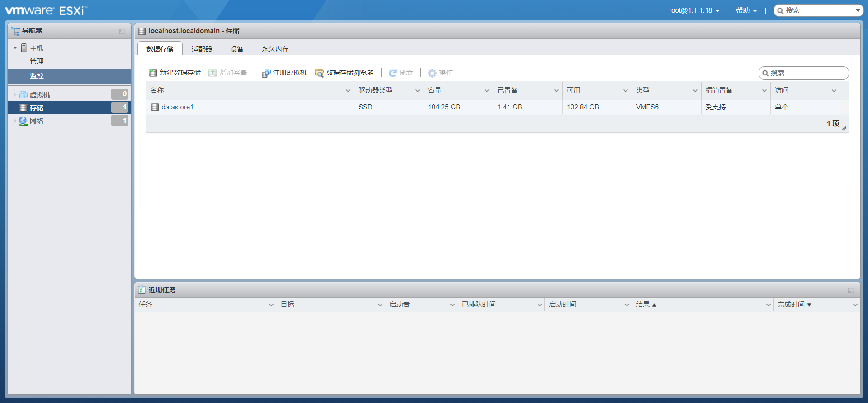Open the Help (帮助) dropdown menu

pyautogui.click(x=746, y=10)
